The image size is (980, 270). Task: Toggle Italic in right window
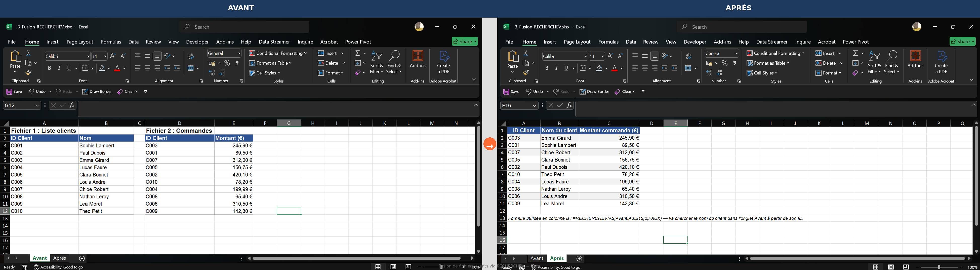(557, 68)
